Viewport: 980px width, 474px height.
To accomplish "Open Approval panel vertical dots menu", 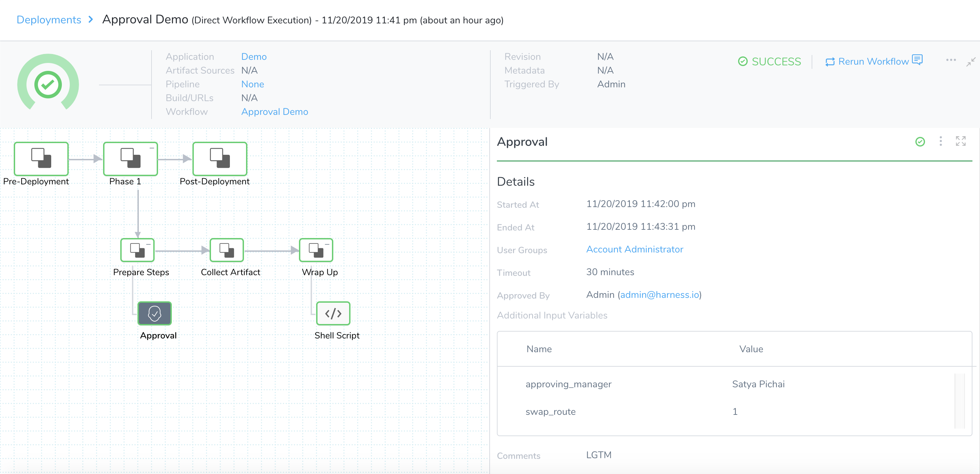I will click(x=940, y=141).
